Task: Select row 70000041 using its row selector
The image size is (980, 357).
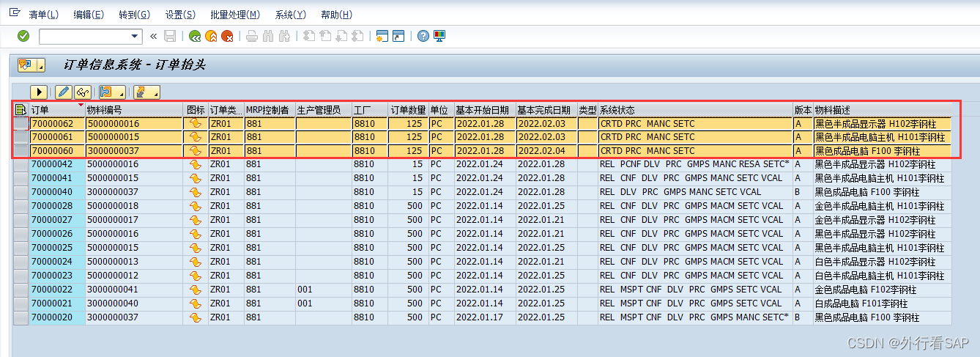Action: pos(21,178)
